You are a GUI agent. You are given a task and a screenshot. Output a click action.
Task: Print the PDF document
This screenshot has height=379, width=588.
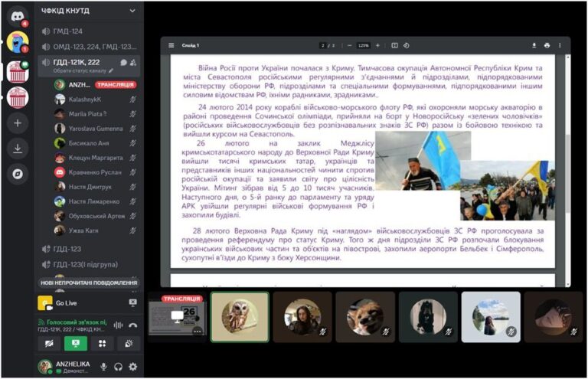tap(547, 45)
